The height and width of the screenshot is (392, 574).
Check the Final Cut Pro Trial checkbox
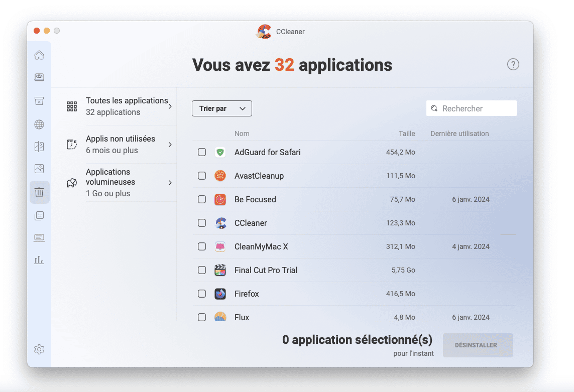(202, 270)
